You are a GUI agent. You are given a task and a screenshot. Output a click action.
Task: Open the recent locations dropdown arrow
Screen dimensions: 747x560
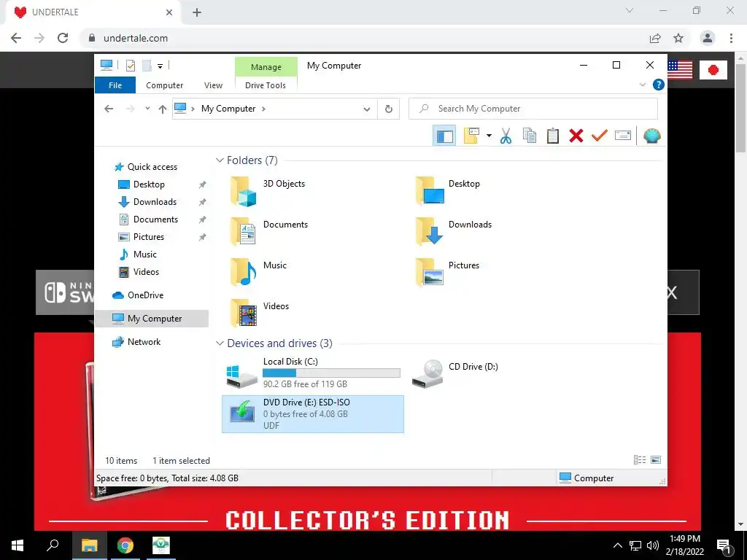(x=147, y=109)
